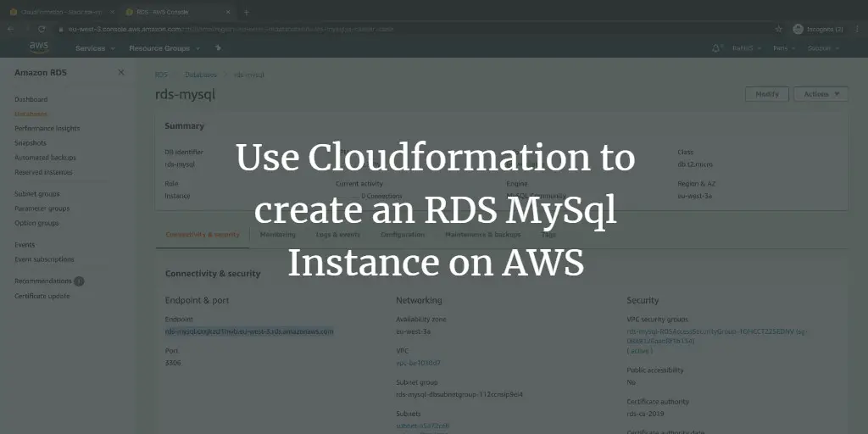Open the Resource Groups dropdown
The image size is (868, 434).
(164, 48)
